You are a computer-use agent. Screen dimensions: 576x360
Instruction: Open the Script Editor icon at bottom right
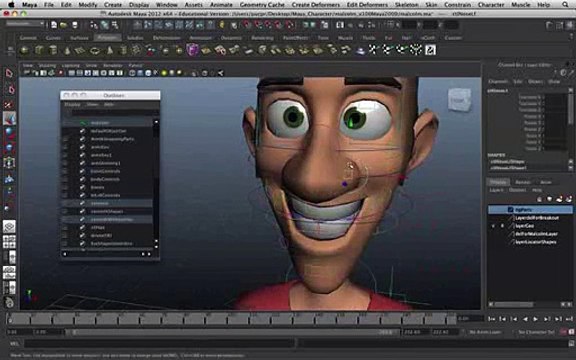(571, 344)
